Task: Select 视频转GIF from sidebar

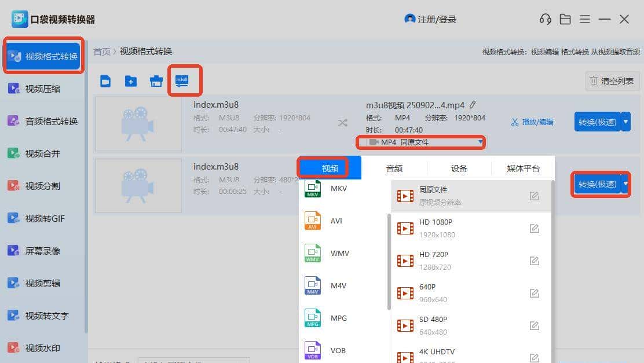Action: (41, 218)
